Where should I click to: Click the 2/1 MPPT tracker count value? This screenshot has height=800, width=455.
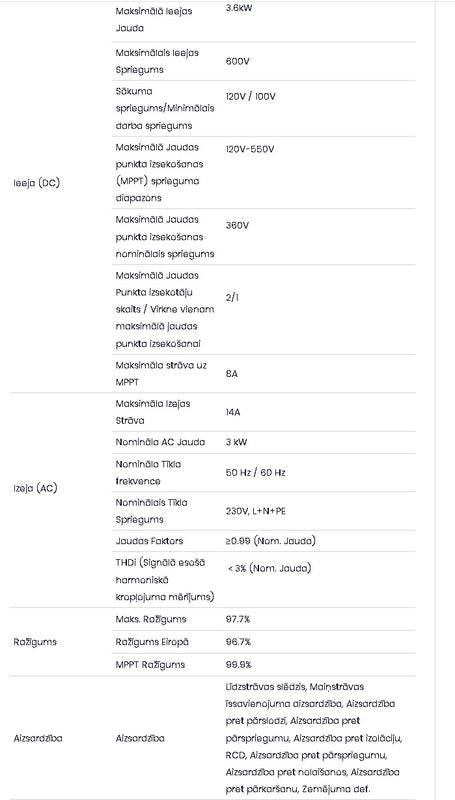click(232, 297)
